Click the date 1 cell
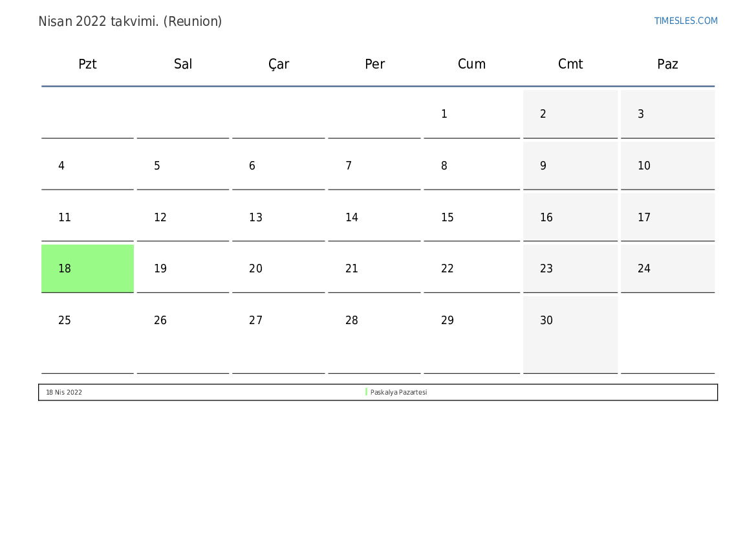This screenshot has height=535, width=756. coord(472,114)
